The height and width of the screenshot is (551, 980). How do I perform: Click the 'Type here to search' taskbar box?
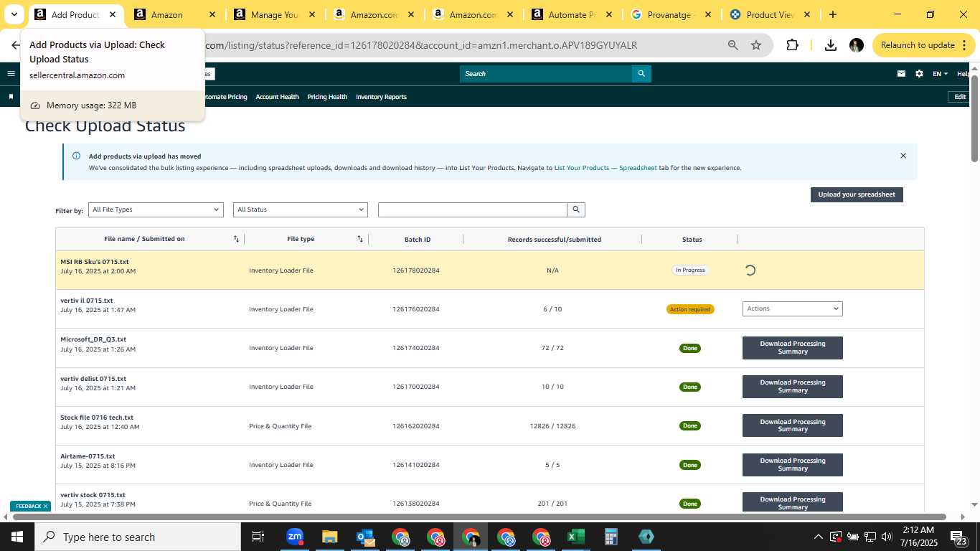point(138,537)
